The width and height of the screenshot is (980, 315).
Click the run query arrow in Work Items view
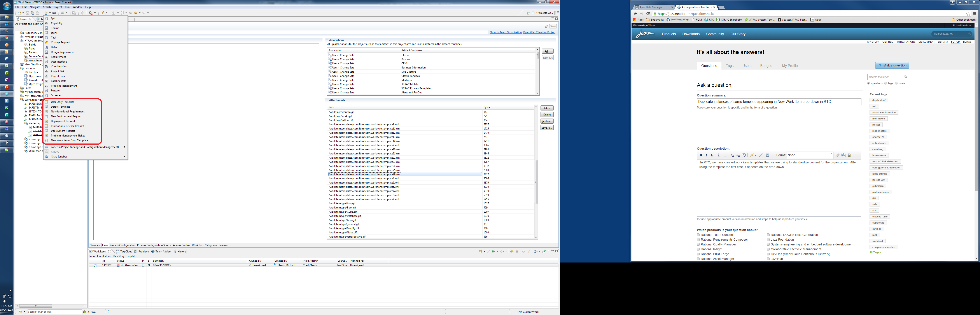pos(493,252)
